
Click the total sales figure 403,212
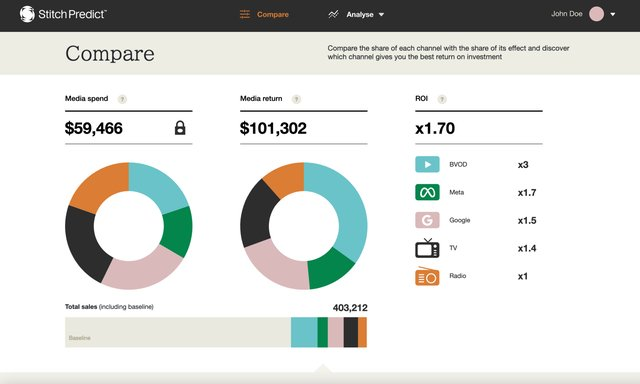coord(350,308)
